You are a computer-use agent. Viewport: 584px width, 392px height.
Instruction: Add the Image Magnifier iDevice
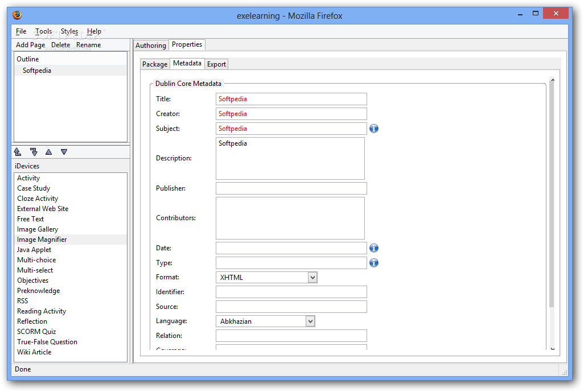pos(71,240)
